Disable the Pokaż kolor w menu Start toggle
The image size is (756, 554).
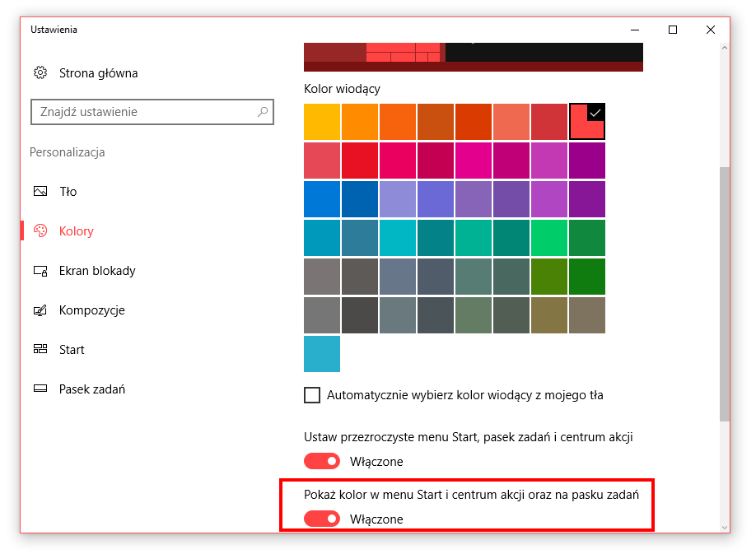click(322, 519)
